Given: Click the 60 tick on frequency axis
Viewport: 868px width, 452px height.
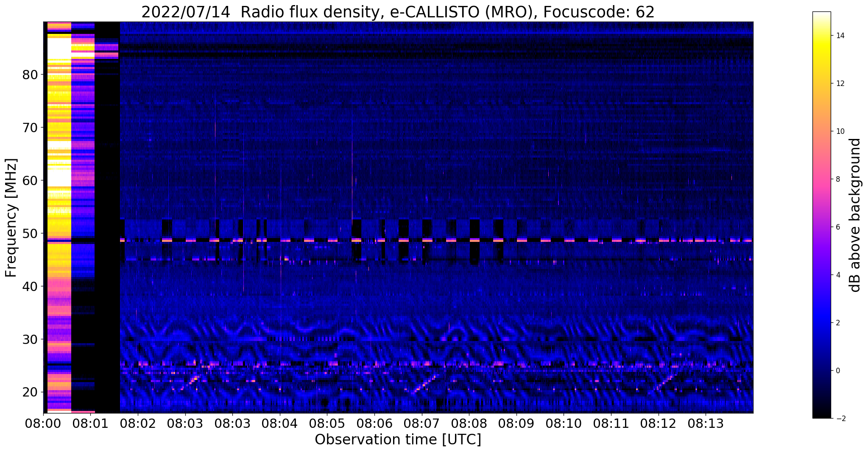Looking at the screenshot, I should point(31,180).
